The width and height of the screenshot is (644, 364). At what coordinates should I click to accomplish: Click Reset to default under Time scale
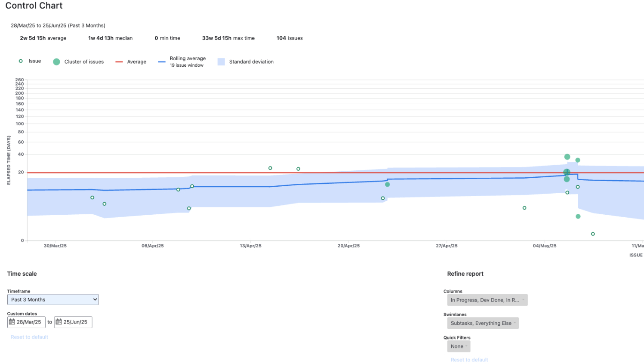[x=29, y=337]
